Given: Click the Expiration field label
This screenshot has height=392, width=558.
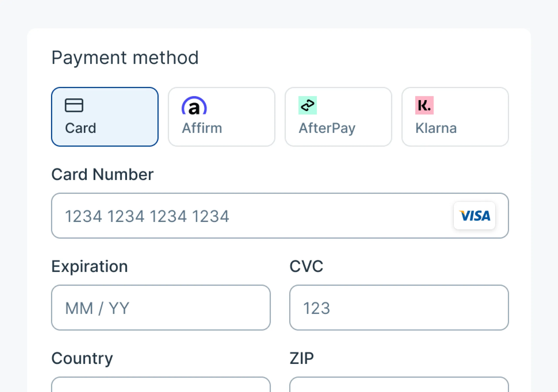Looking at the screenshot, I should point(89,266).
